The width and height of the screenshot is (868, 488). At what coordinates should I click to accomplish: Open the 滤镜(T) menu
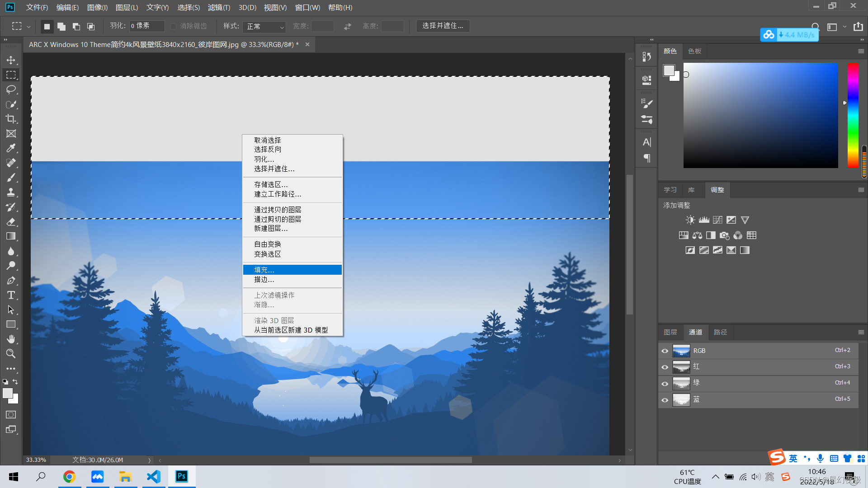[x=219, y=8]
